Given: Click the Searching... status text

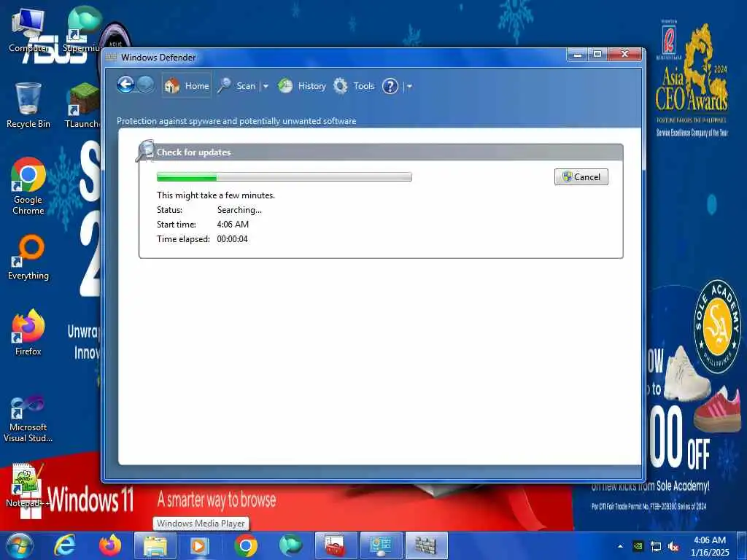Looking at the screenshot, I should pos(239,209).
